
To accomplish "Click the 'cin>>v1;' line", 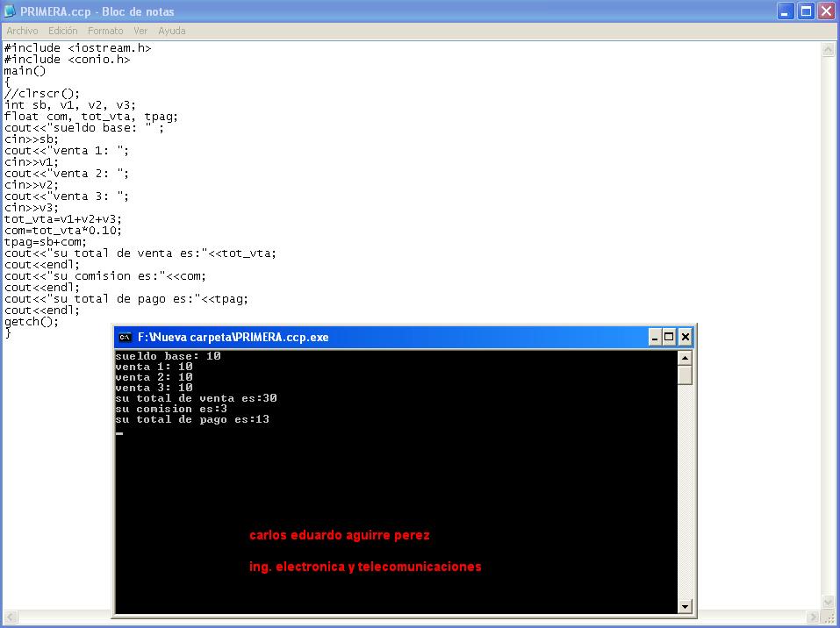I will (x=31, y=161).
